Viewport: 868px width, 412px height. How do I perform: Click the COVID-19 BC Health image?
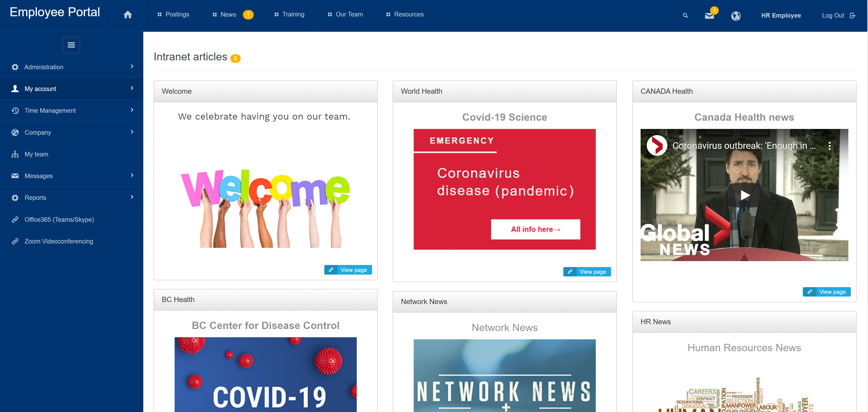pos(266,375)
